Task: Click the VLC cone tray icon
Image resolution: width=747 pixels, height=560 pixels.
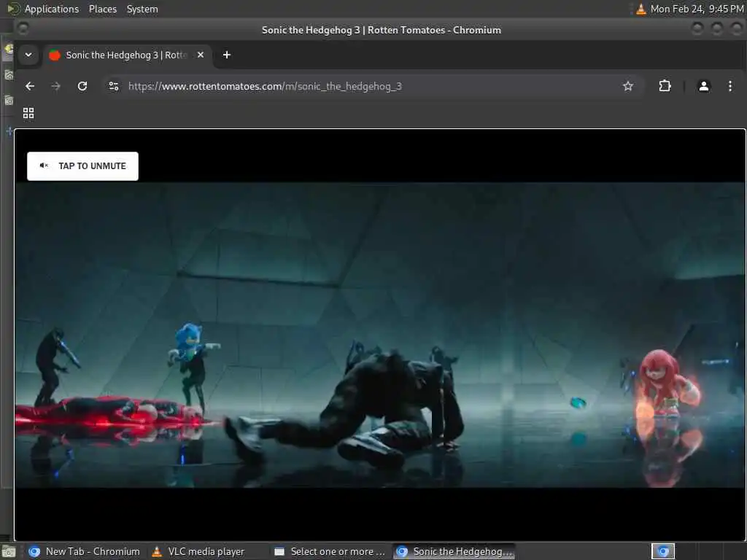Action: click(x=640, y=9)
